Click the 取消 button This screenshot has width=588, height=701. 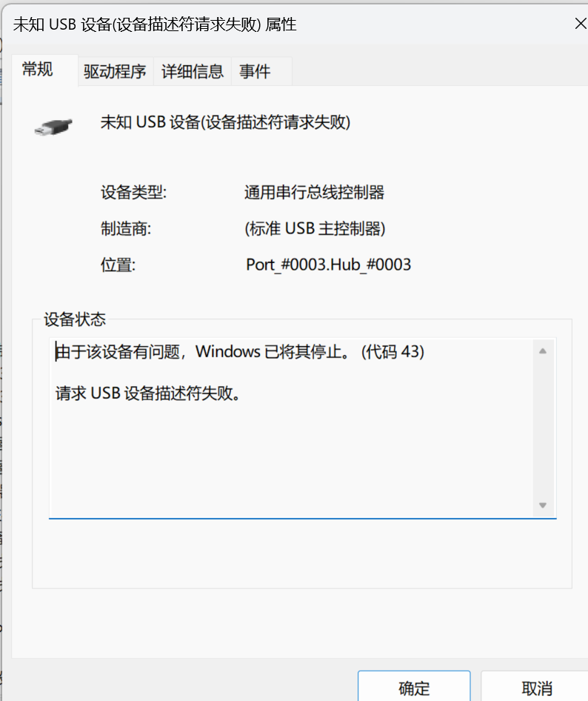(x=536, y=688)
